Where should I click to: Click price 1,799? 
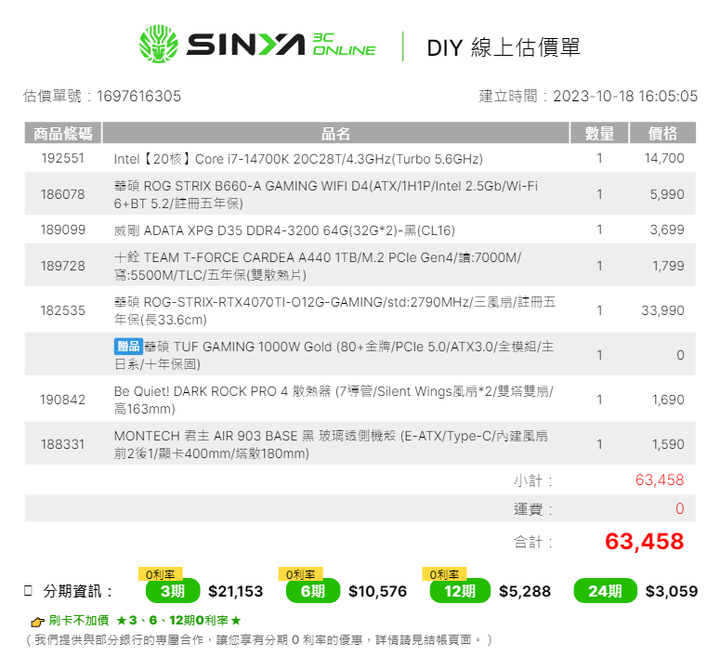pyautogui.click(x=668, y=266)
